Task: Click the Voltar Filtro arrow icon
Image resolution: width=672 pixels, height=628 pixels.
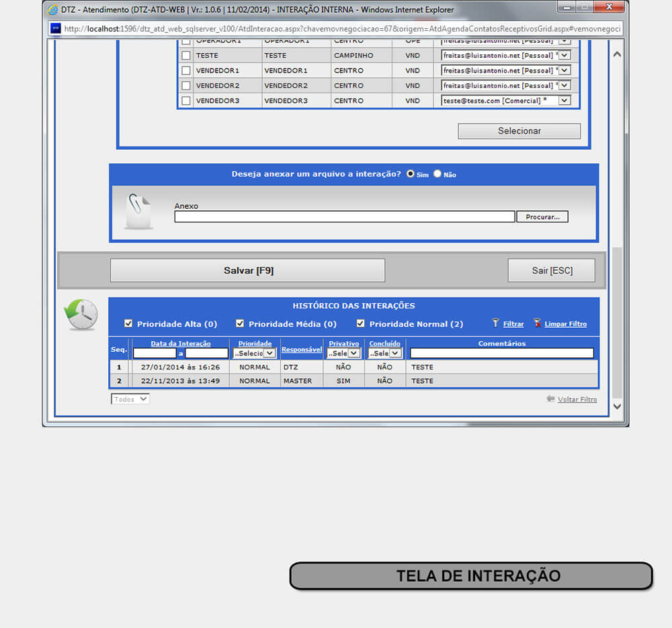Action: point(550,399)
